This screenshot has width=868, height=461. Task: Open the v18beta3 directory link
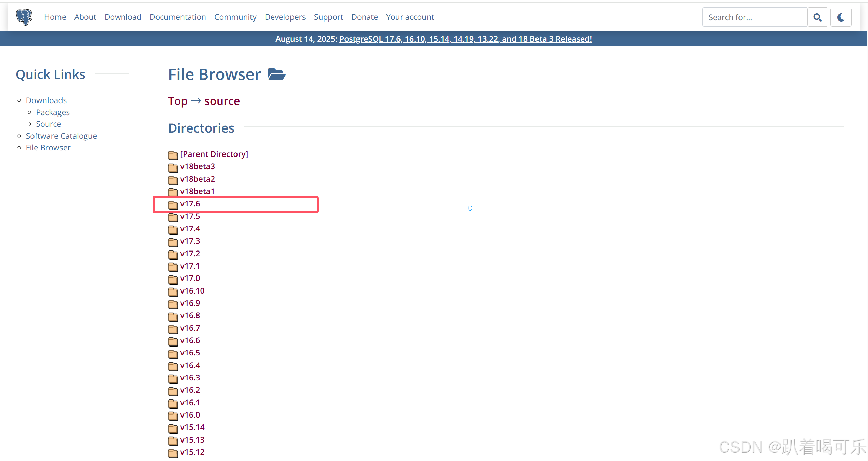click(198, 166)
